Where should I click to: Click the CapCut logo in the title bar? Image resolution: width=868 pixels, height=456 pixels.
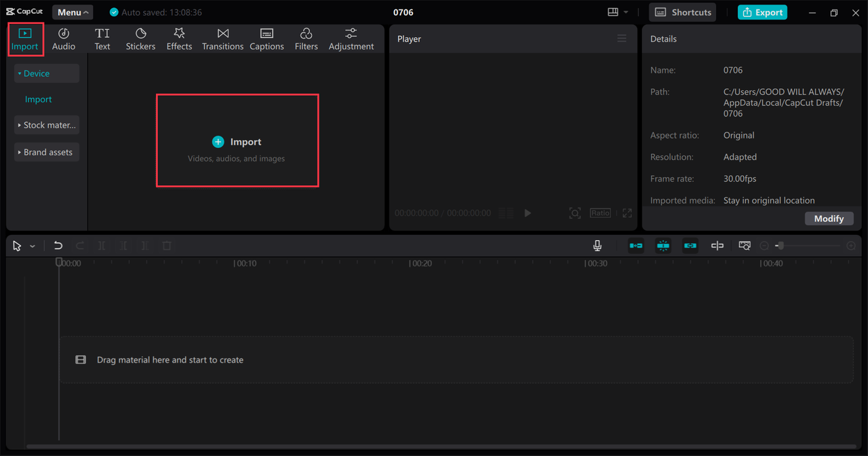(x=24, y=12)
